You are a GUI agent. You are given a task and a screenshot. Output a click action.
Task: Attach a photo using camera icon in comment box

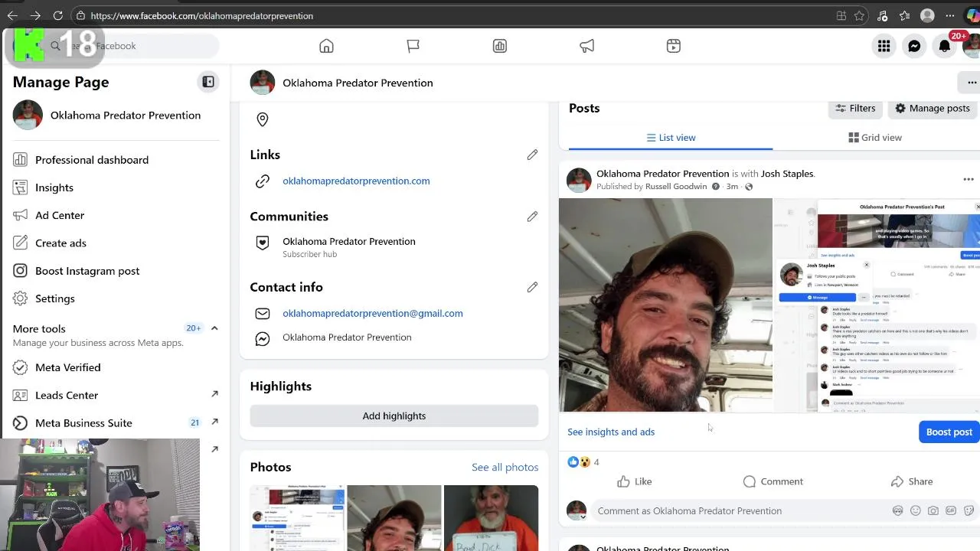pyautogui.click(x=933, y=510)
